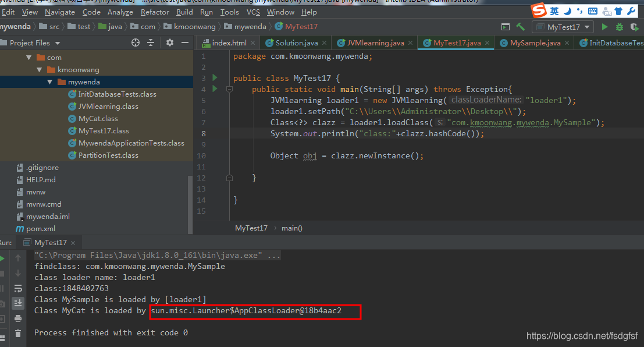
Task: Open the Refactor menu
Action: pos(155,12)
